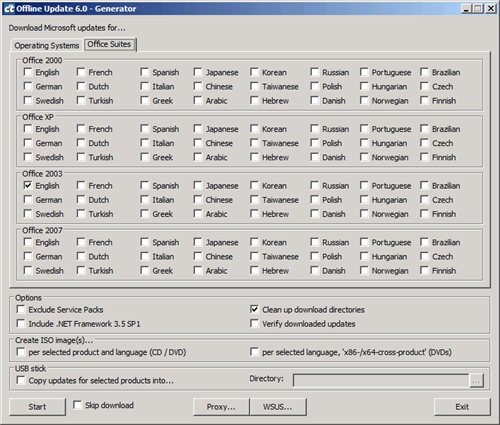
Task: Enable Turkish for Office 2003
Action: tap(81, 214)
